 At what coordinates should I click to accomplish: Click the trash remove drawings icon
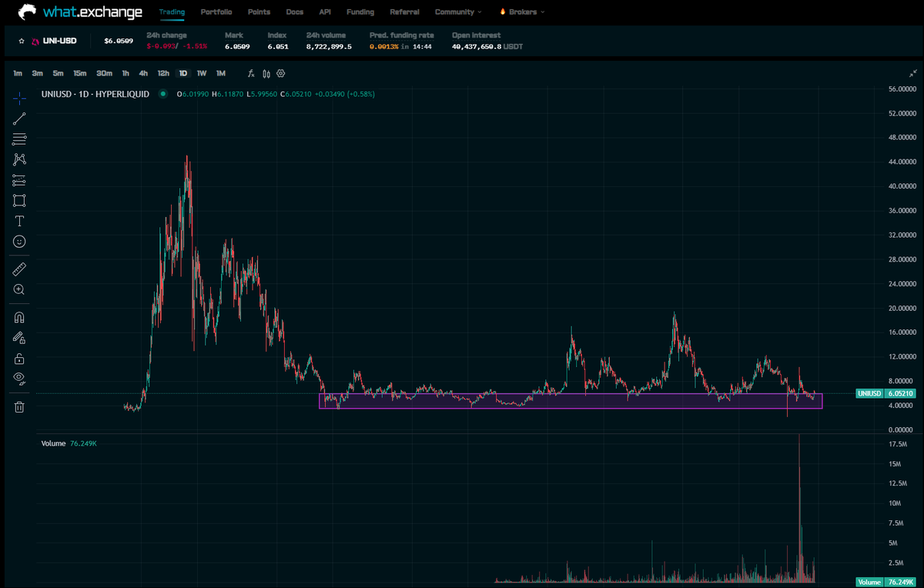pyautogui.click(x=19, y=406)
